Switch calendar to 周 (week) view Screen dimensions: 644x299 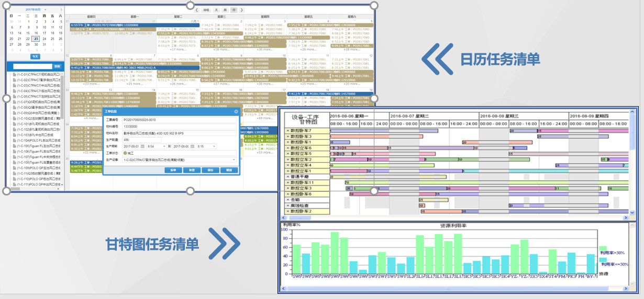pos(225,10)
